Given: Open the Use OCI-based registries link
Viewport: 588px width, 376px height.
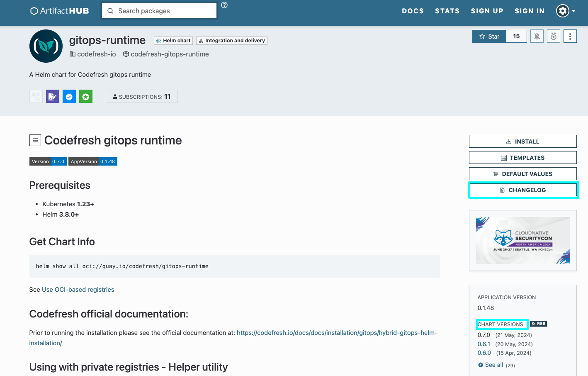Looking at the screenshot, I should click(x=78, y=290).
